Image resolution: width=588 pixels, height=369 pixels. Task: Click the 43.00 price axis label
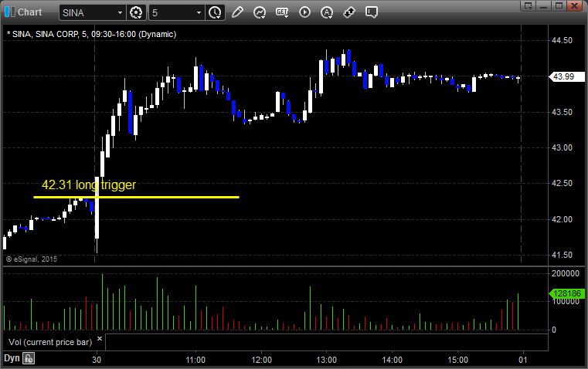click(x=563, y=147)
